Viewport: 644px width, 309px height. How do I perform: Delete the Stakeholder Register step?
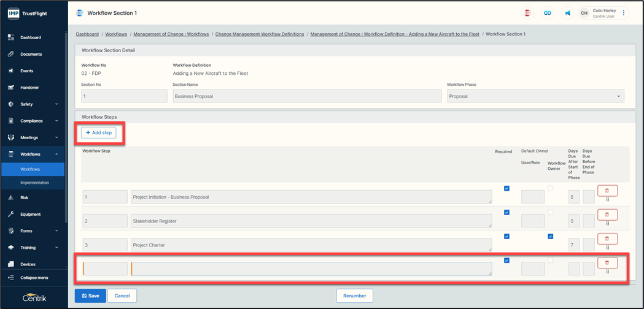(x=607, y=215)
